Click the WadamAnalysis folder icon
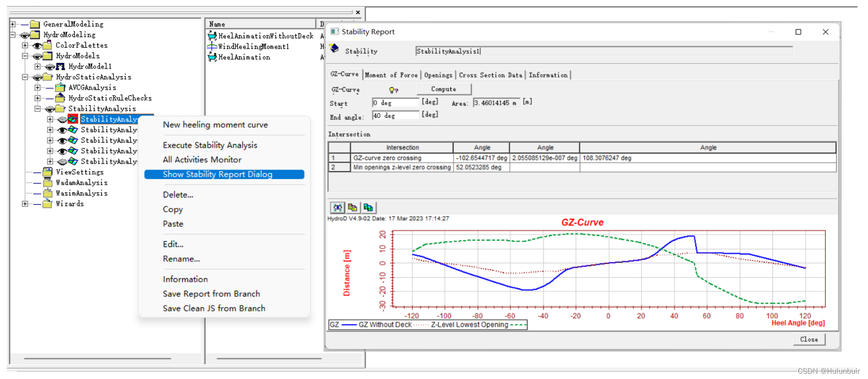The height and width of the screenshot is (379, 868). (x=48, y=183)
